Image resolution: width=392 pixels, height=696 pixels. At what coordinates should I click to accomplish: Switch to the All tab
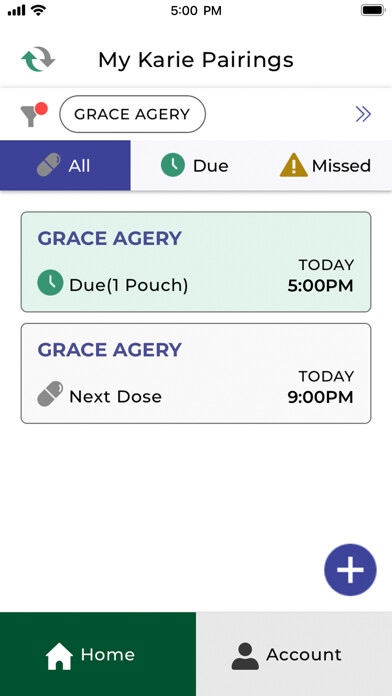point(65,166)
